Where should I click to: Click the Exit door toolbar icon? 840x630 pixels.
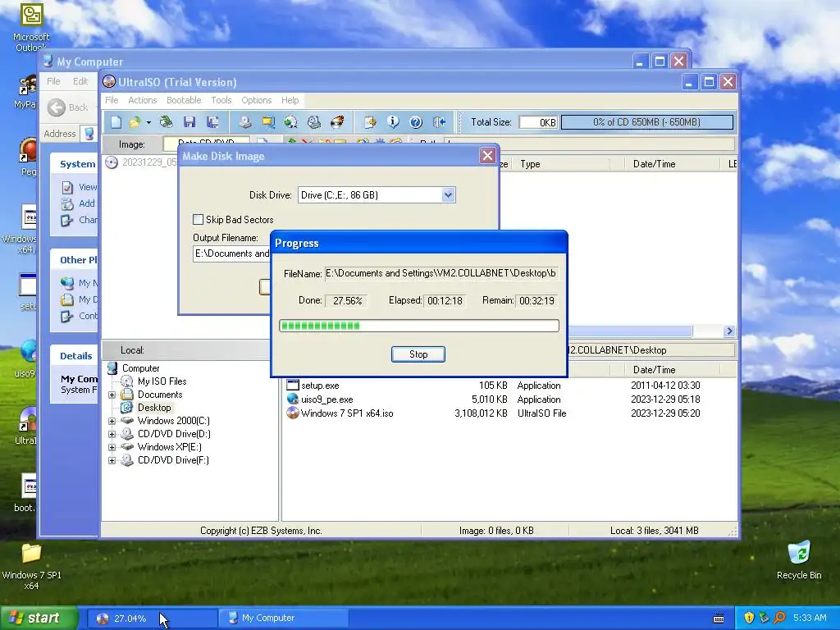pyautogui.click(x=440, y=122)
